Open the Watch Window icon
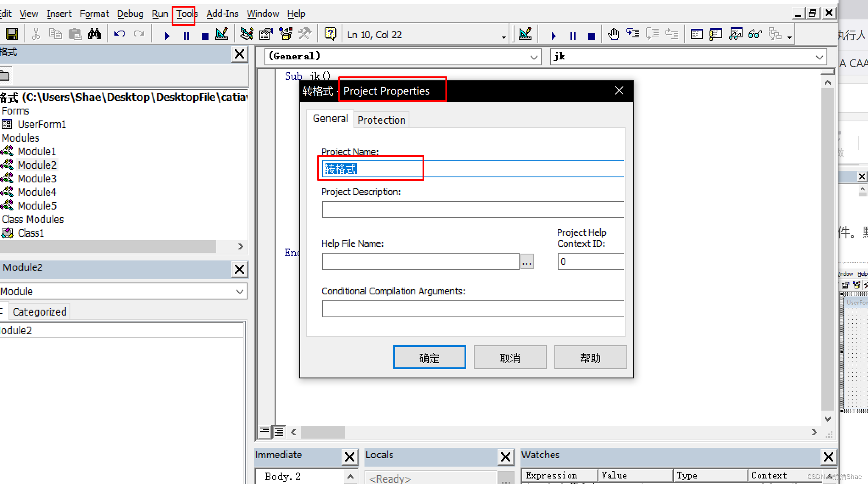Screen dimensions: 868x484 point(736,34)
